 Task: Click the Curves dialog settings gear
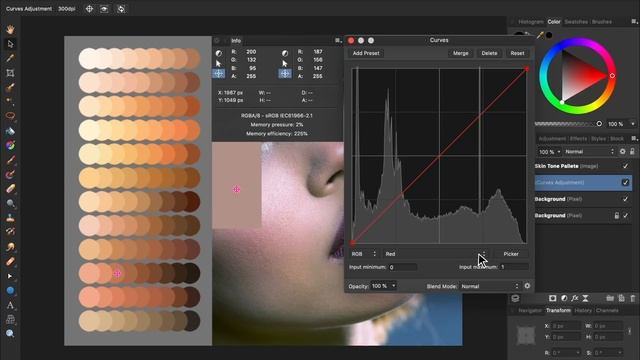(x=527, y=286)
